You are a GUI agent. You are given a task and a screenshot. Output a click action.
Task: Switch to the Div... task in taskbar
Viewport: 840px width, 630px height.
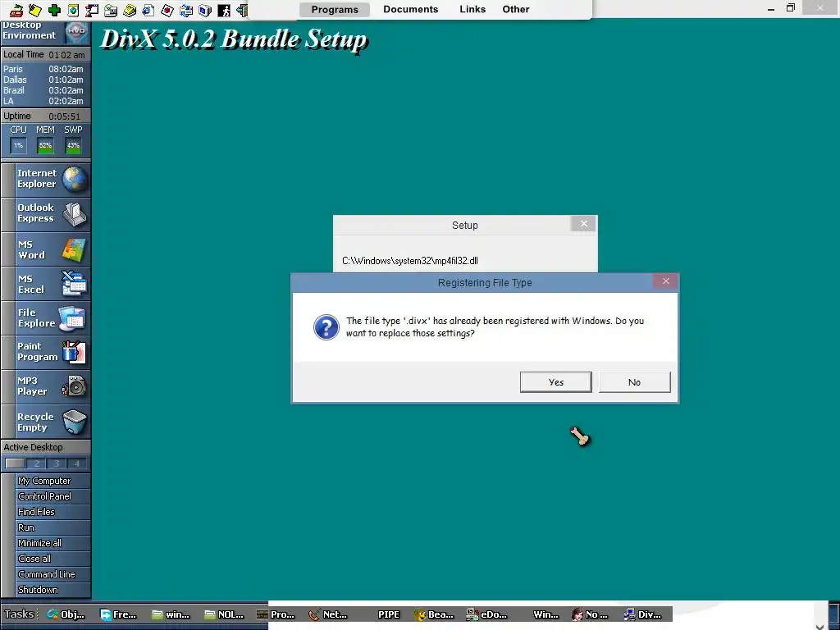[643, 614]
